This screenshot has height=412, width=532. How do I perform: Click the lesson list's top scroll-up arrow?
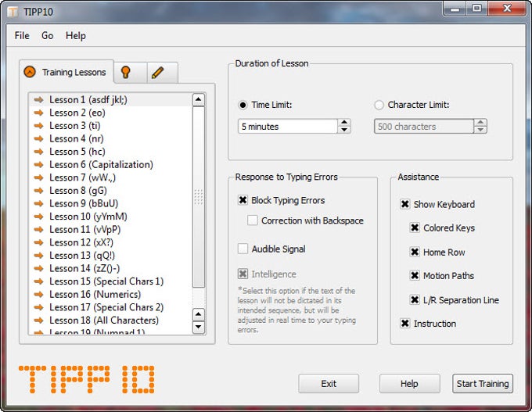click(x=199, y=100)
